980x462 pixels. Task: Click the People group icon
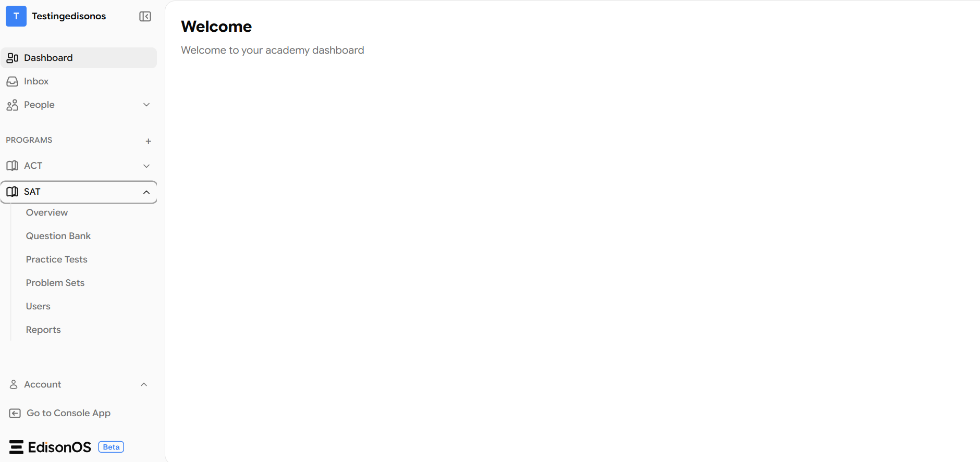click(13, 105)
